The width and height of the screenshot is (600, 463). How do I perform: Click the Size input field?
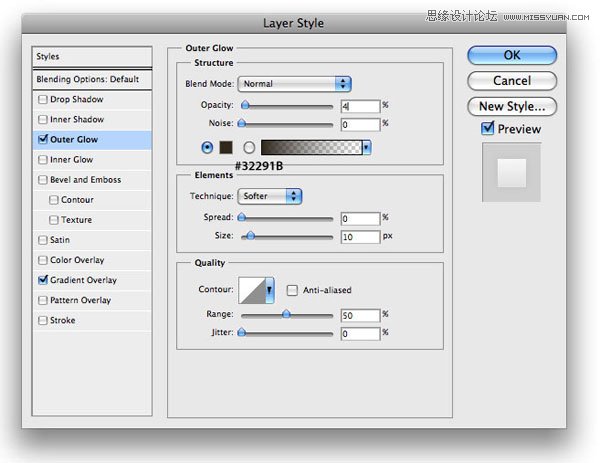tap(358, 237)
